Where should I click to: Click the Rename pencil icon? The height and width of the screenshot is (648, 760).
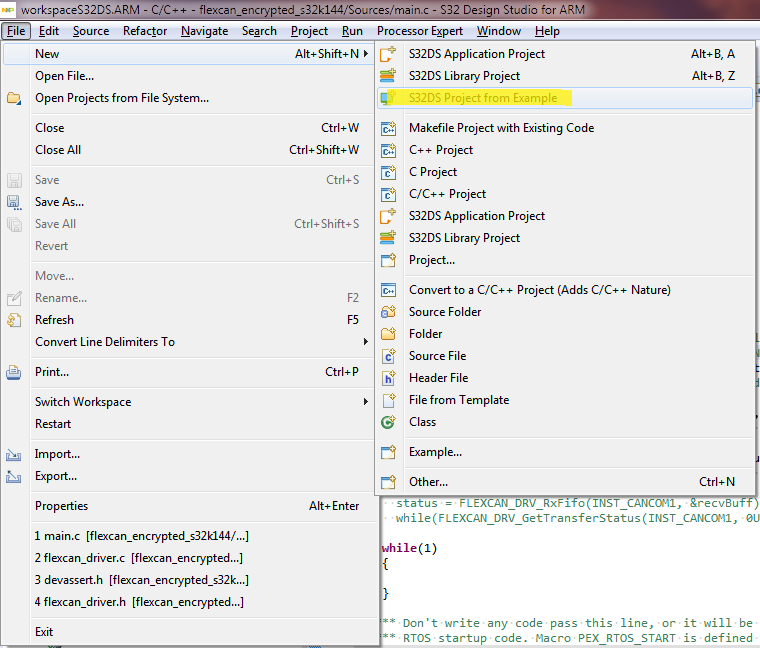pyautogui.click(x=14, y=298)
